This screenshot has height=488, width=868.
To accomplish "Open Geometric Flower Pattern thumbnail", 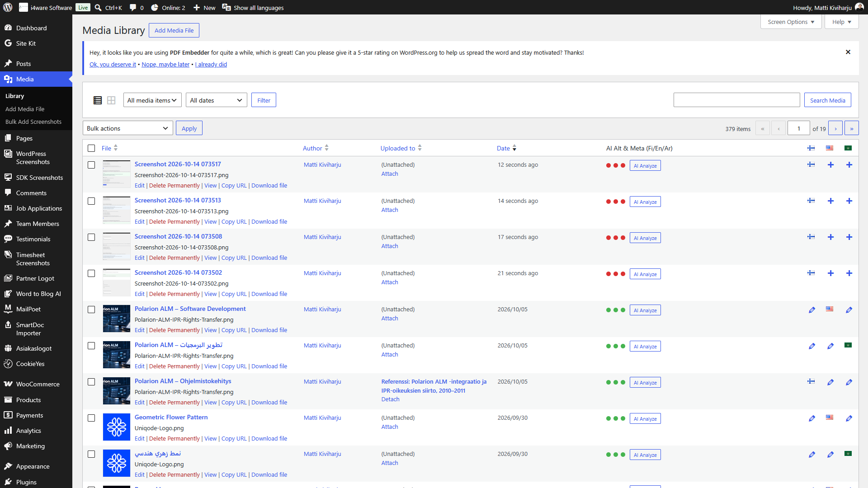I will [x=117, y=427].
